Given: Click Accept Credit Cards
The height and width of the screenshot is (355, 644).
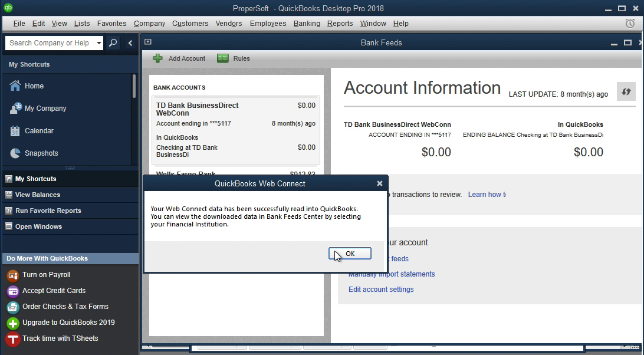Looking at the screenshot, I should 54,291.
